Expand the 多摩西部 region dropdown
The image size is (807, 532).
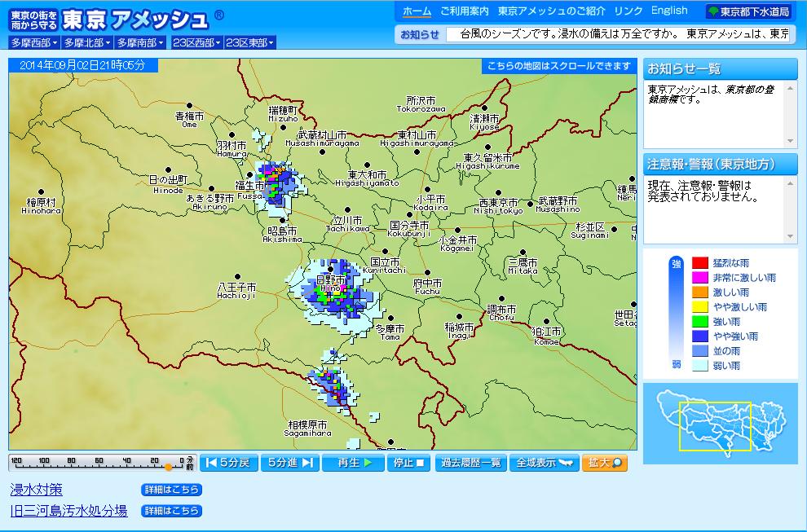tap(33, 43)
